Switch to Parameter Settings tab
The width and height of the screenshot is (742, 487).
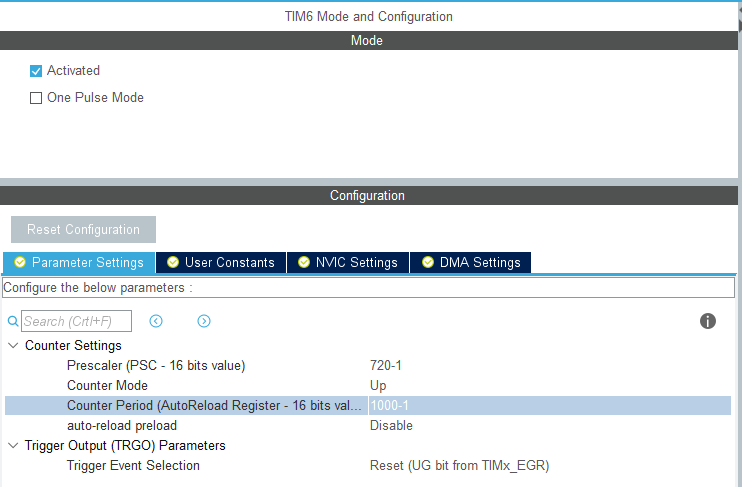pyautogui.click(x=79, y=262)
